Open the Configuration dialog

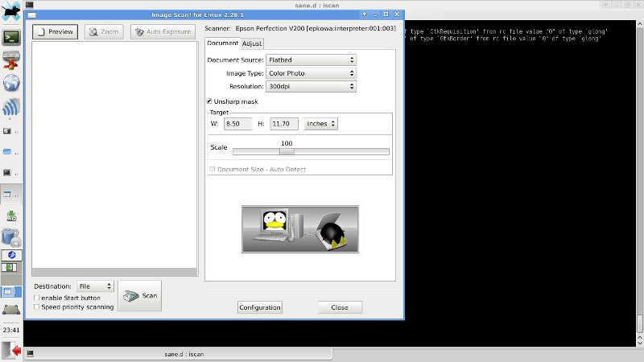tap(259, 307)
